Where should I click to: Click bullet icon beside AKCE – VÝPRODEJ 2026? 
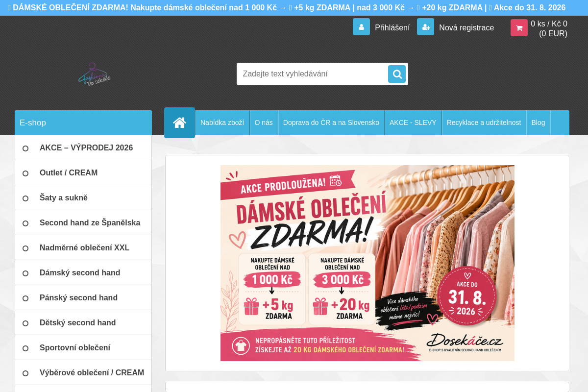pos(25,148)
